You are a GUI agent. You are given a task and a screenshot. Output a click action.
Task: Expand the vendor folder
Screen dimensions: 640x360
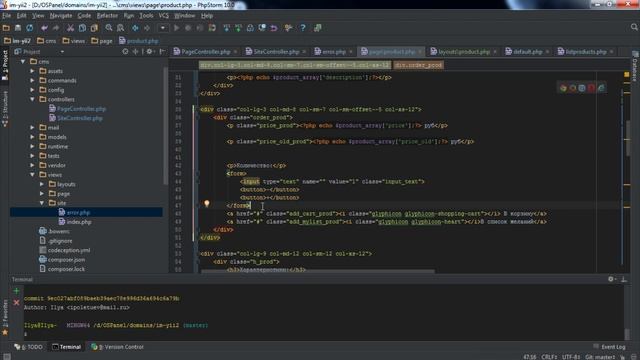click(32, 165)
